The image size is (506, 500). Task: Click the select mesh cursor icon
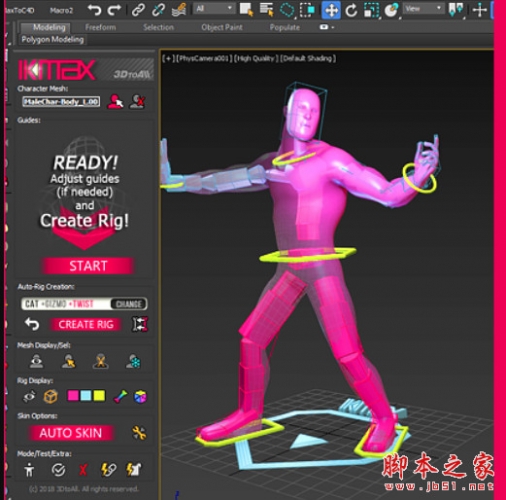[69, 361]
